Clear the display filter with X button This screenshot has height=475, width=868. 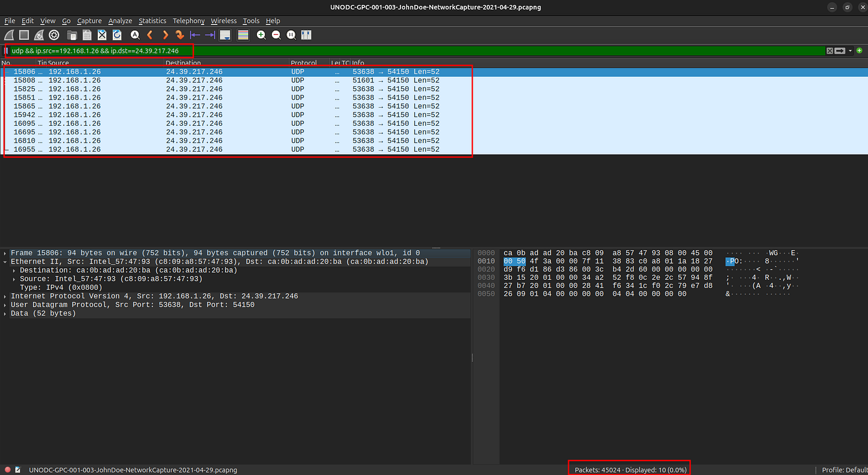pyautogui.click(x=830, y=51)
